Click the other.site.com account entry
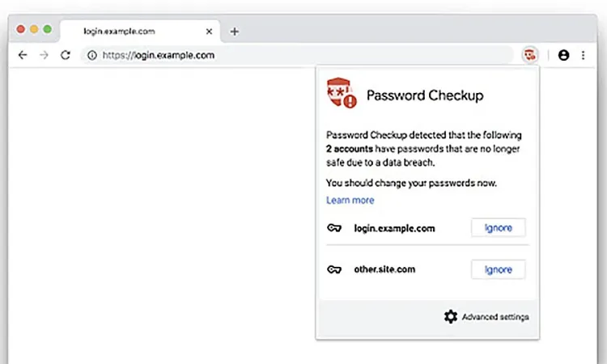This screenshot has height=364, width=607. pos(384,269)
